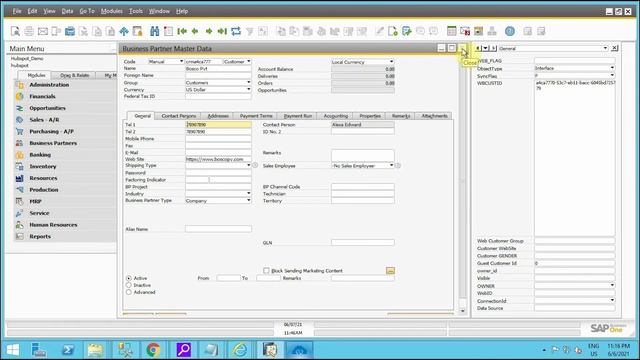Open the Accounting tab
Image resolution: width=640 pixels, height=360 pixels.
pyautogui.click(x=336, y=116)
